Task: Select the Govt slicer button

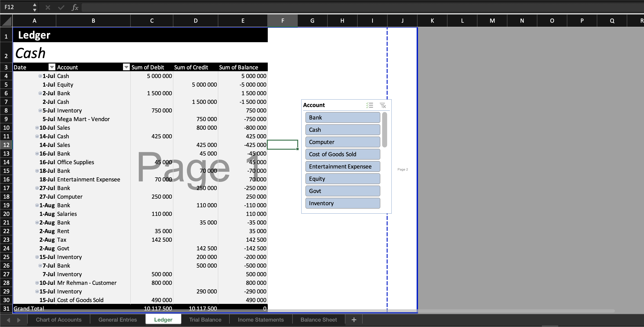Action: 342,191
